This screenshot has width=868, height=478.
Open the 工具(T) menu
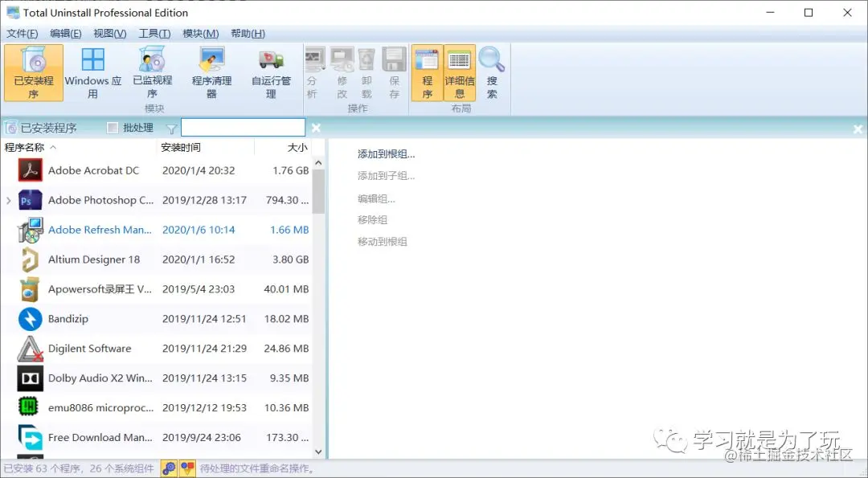[154, 34]
